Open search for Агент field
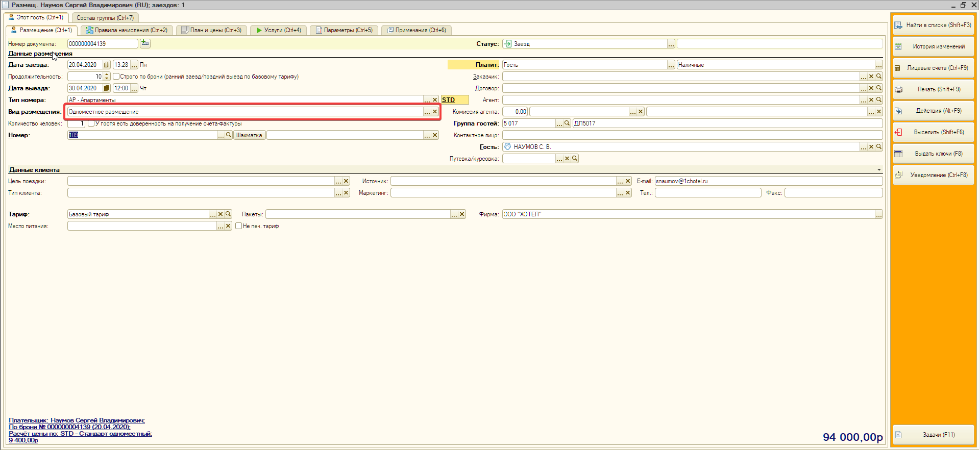 coord(879,100)
